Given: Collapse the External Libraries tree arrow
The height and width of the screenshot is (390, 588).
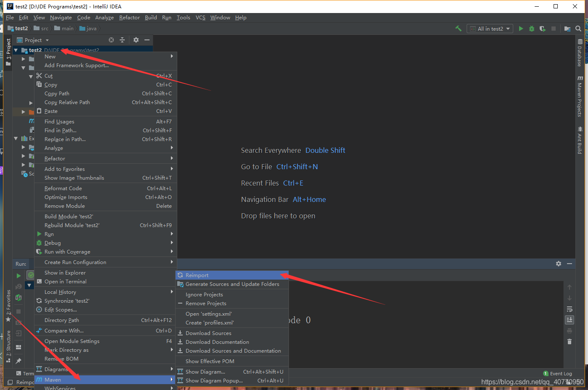Looking at the screenshot, I should [16, 138].
